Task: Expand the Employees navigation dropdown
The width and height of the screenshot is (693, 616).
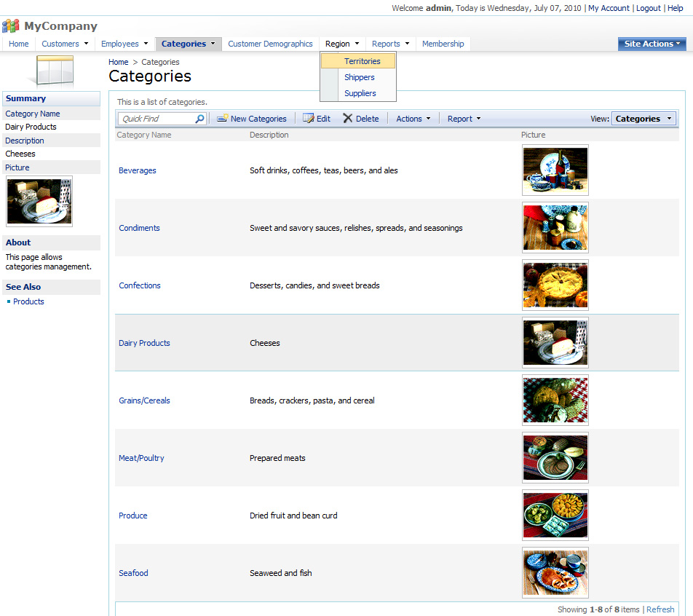Action: point(124,44)
